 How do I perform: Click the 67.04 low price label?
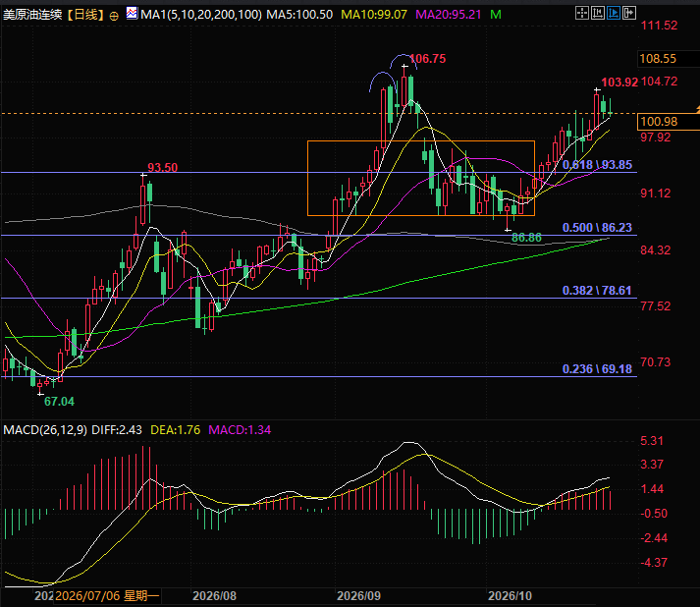59,402
